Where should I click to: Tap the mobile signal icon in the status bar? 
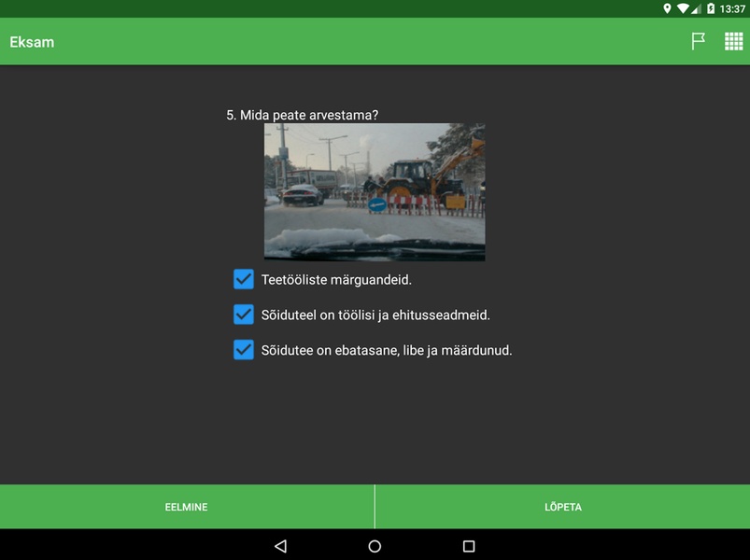696,8
